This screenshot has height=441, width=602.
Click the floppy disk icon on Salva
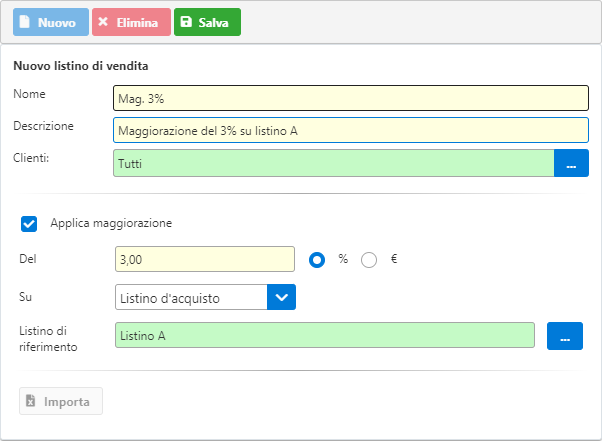186,21
